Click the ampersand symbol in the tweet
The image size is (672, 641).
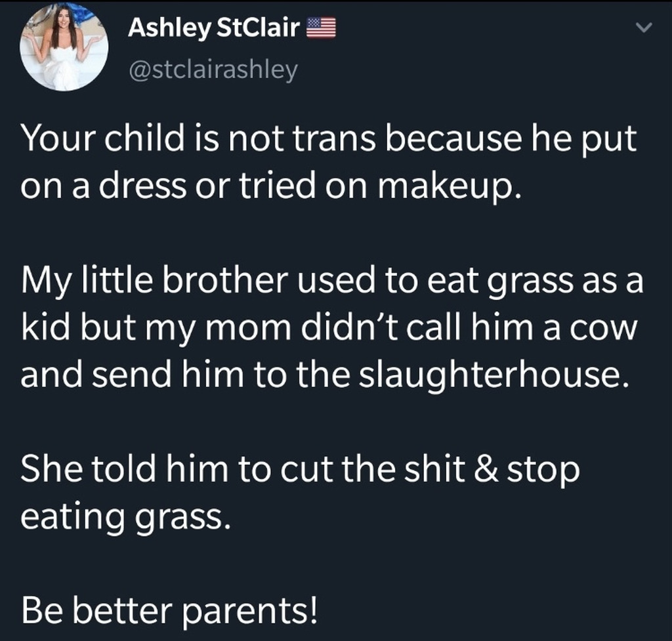click(x=486, y=469)
